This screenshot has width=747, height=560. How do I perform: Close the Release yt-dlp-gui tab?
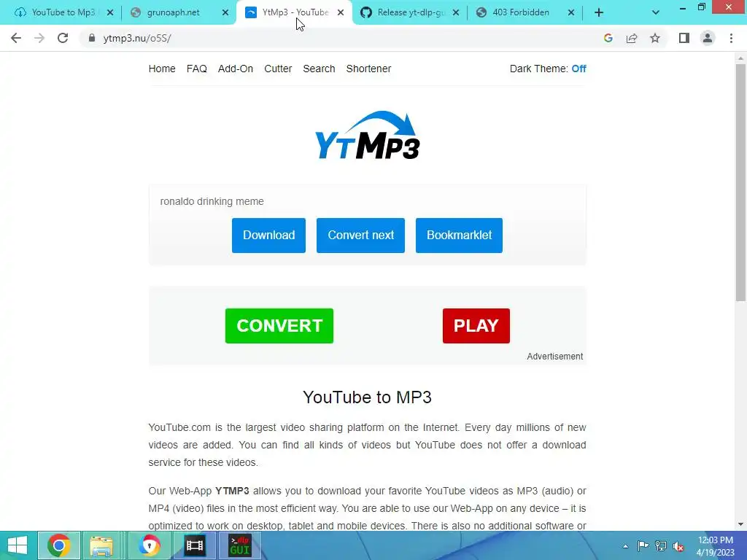click(456, 13)
